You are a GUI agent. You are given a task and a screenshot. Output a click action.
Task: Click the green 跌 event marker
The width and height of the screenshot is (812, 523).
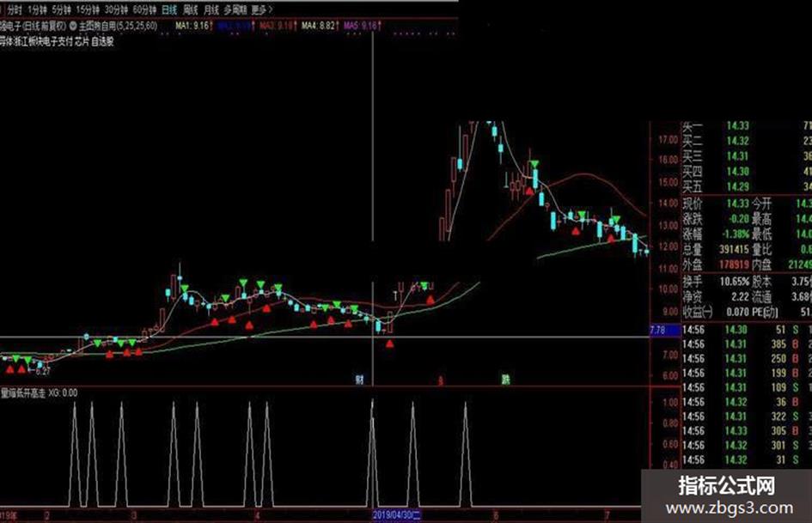(x=506, y=380)
